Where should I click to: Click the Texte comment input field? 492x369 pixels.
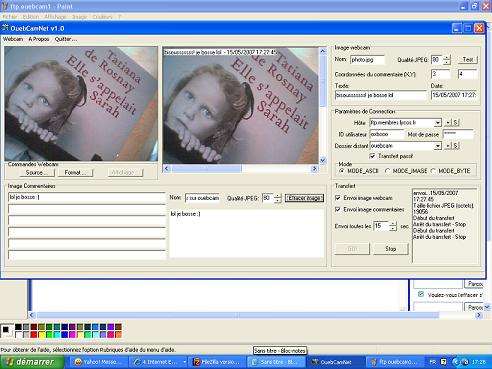click(381, 95)
